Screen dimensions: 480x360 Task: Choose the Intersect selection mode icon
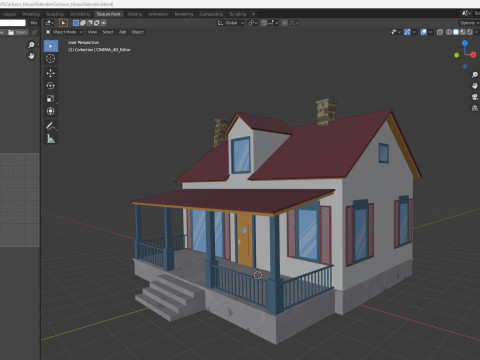point(104,23)
